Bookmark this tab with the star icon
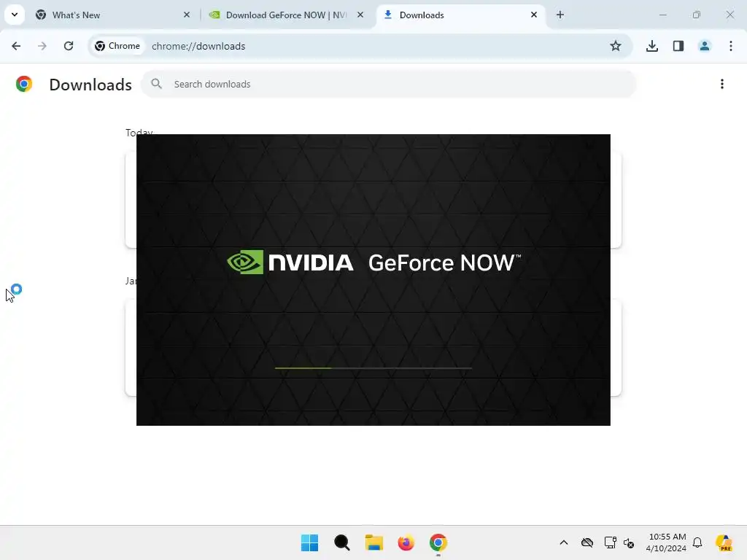 pyautogui.click(x=616, y=46)
